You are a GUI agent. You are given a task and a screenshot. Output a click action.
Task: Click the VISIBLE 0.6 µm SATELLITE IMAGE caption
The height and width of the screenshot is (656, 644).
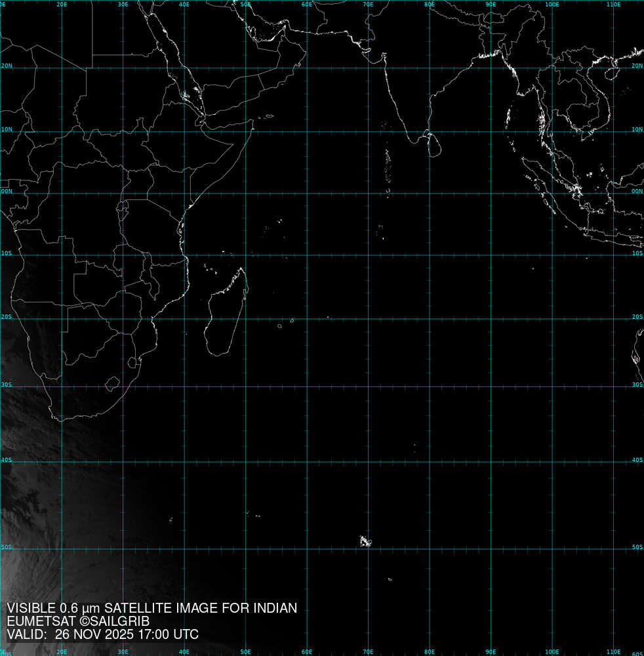tap(151, 608)
